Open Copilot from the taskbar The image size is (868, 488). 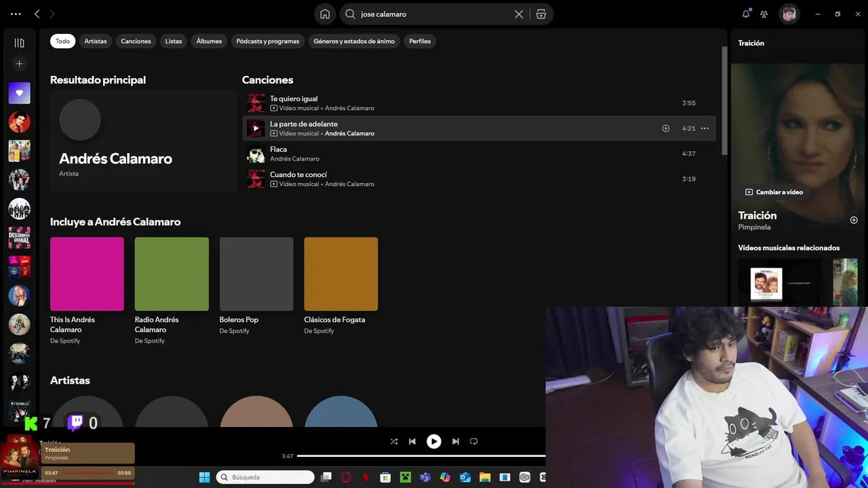(445, 477)
